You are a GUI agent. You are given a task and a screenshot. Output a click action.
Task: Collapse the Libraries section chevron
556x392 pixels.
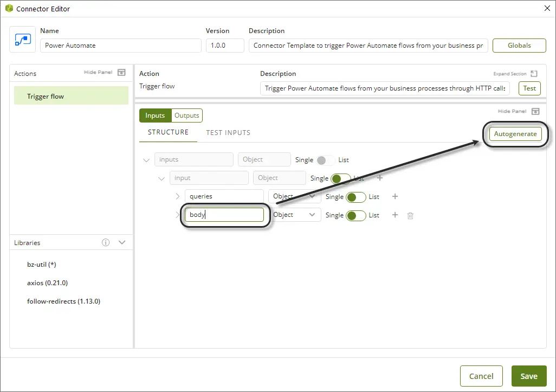click(122, 242)
